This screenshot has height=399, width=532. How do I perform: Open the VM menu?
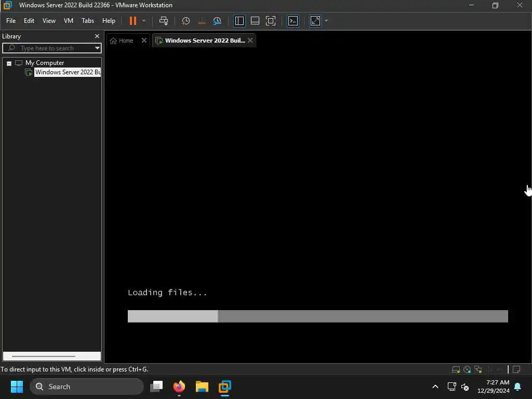tap(69, 21)
